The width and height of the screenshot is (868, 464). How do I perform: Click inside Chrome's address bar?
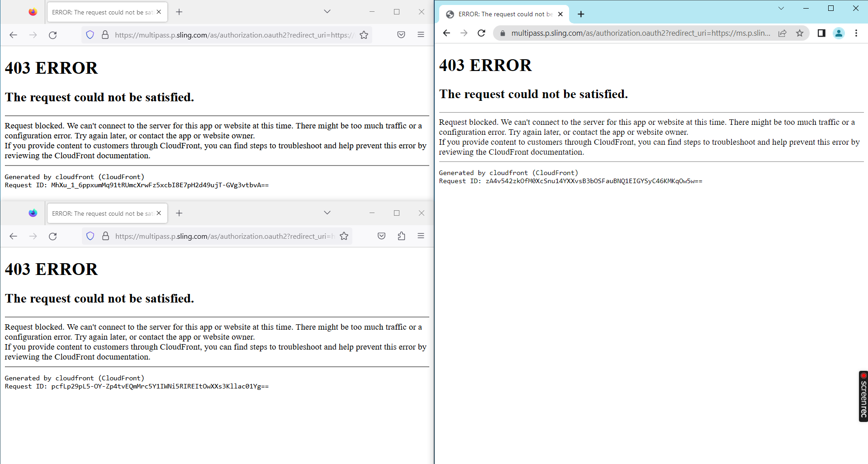click(633, 33)
